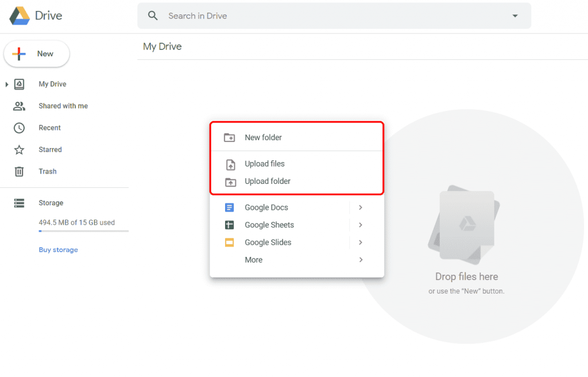Open My Drive in sidebar
Image resolution: width=588 pixels, height=377 pixels.
point(52,84)
